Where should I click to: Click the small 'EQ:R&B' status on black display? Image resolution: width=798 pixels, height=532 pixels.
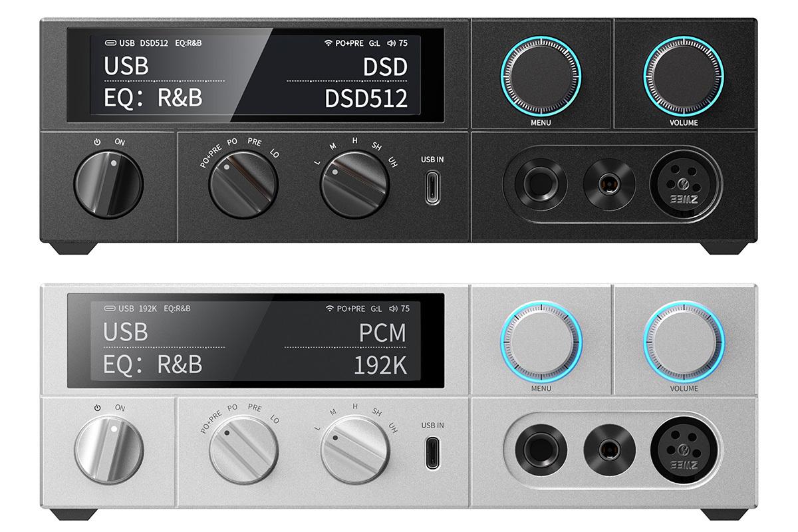[188, 43]
